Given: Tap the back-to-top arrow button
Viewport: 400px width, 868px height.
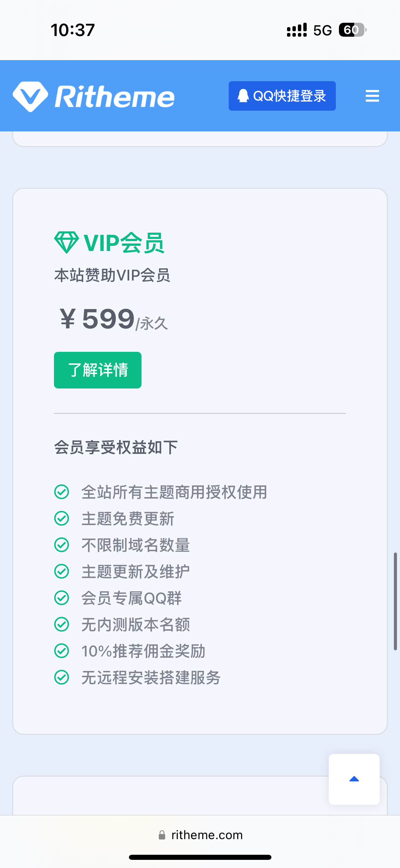Looking at the screenshot, I should tap(354, 779).
